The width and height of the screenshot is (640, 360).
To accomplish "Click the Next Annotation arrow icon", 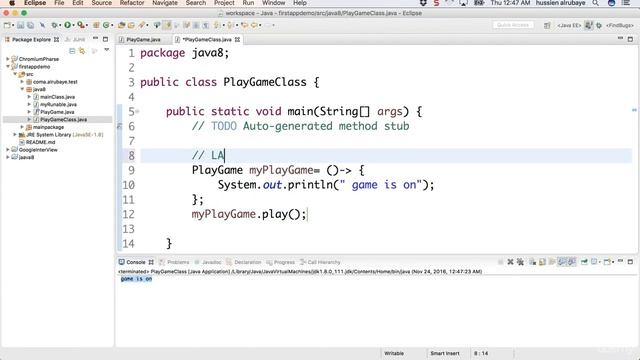I will tap(217, 25).
